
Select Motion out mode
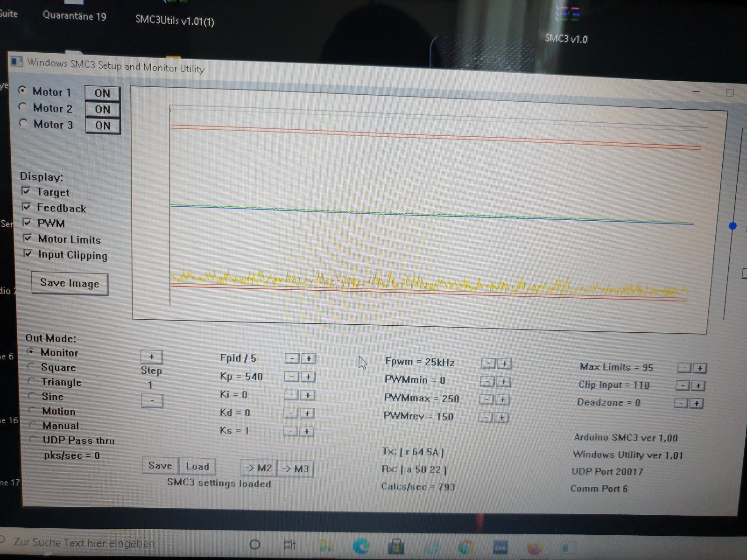33,410
